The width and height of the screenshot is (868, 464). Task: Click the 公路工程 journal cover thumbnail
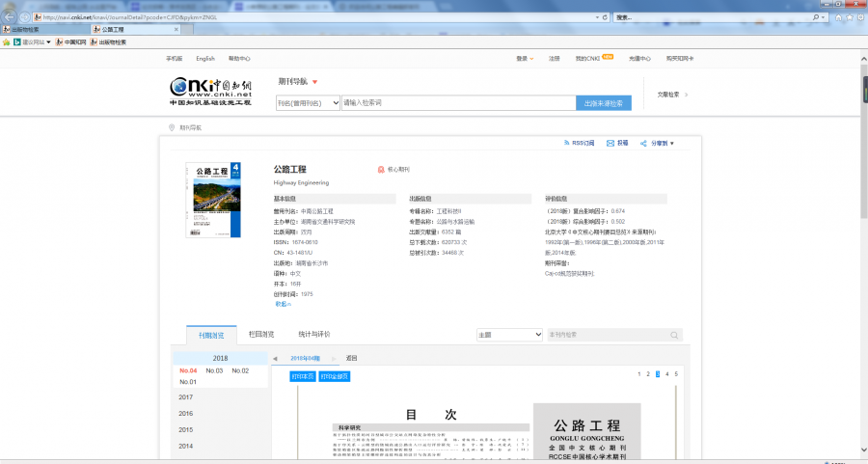click(x=212, y=199)
